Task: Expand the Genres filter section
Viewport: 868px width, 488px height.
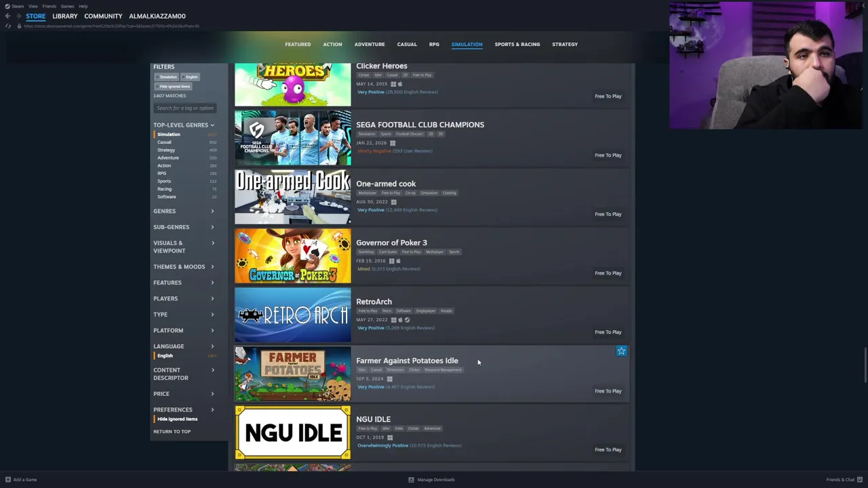Action: pyautogui.click(x=184, y=211)
